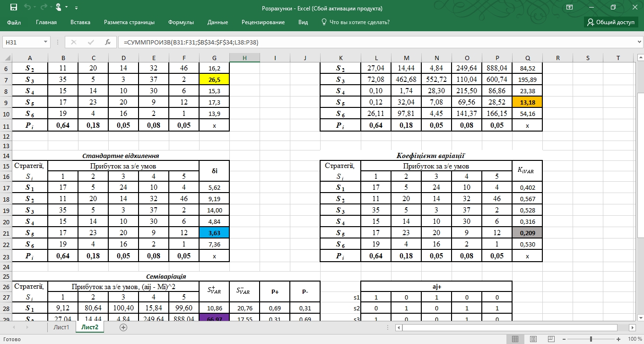The width and height of the screenshot is (644, 344).
Task: Switch to the Лист1 sheet tab
Action: tap(61, 327)
